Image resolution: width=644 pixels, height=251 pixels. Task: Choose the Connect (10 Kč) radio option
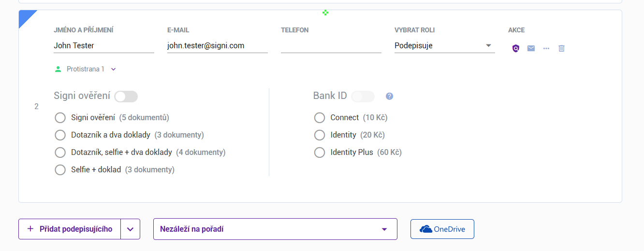320,118
